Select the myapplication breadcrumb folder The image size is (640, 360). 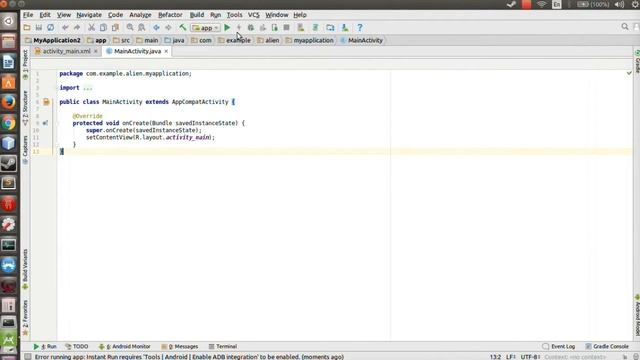point(310,40)
